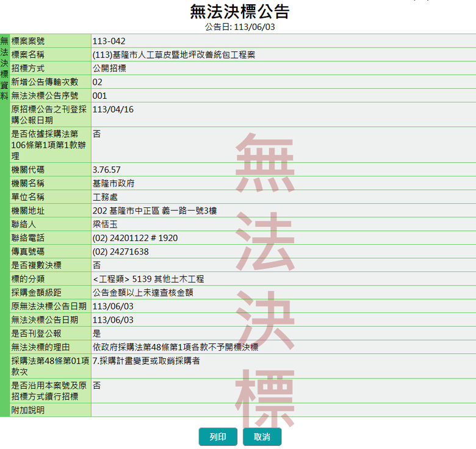Click the 標案名稱 label

(x=28, y=55)
